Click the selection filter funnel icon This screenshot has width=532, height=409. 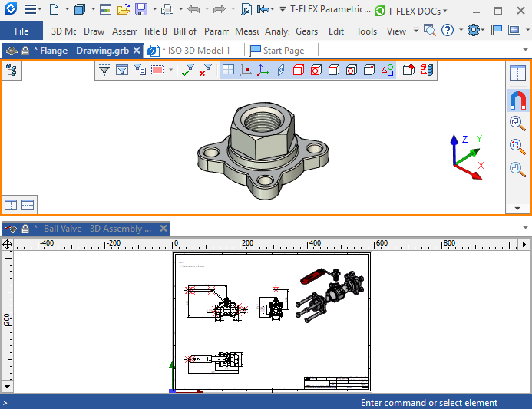pyautogui.click(x=104, y=70)
